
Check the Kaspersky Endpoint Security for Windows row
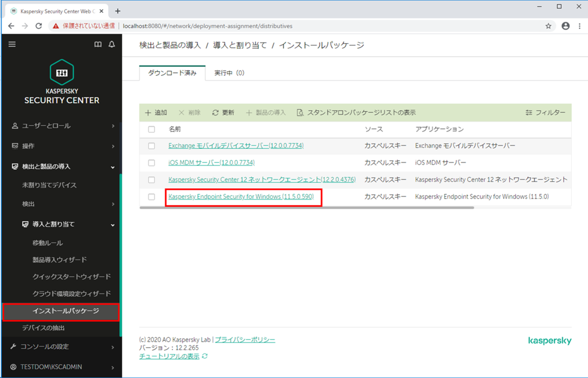tap(151, 196)
